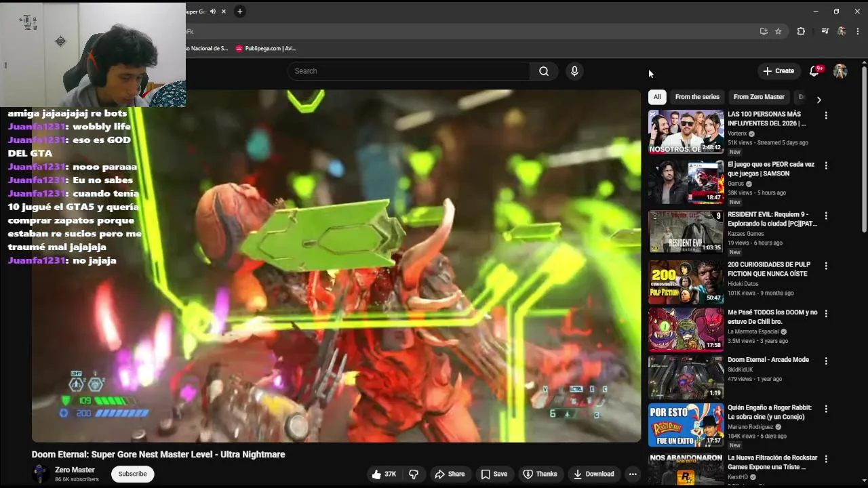Open the Zero Master channel name link
The image size is (868, 488).
coord(75,470)
